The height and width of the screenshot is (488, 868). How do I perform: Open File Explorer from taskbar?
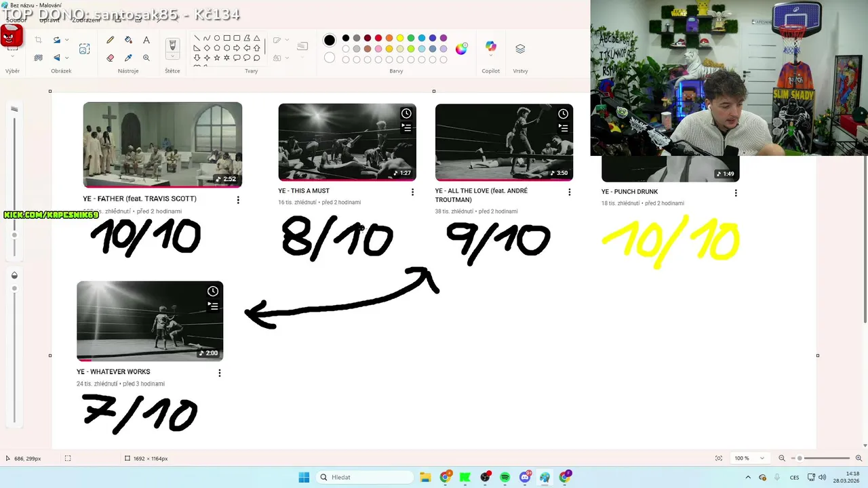[425, 477]
